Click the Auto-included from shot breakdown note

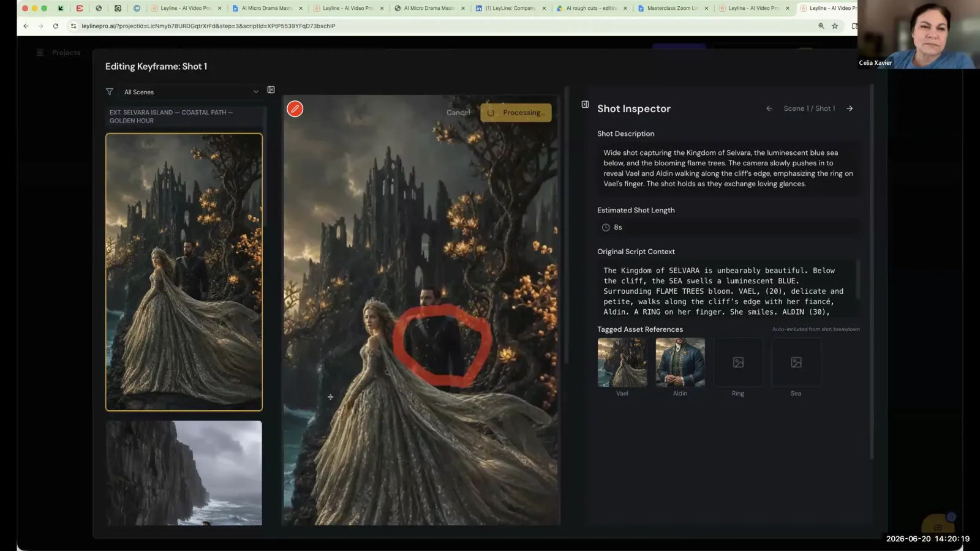[816, 329]
